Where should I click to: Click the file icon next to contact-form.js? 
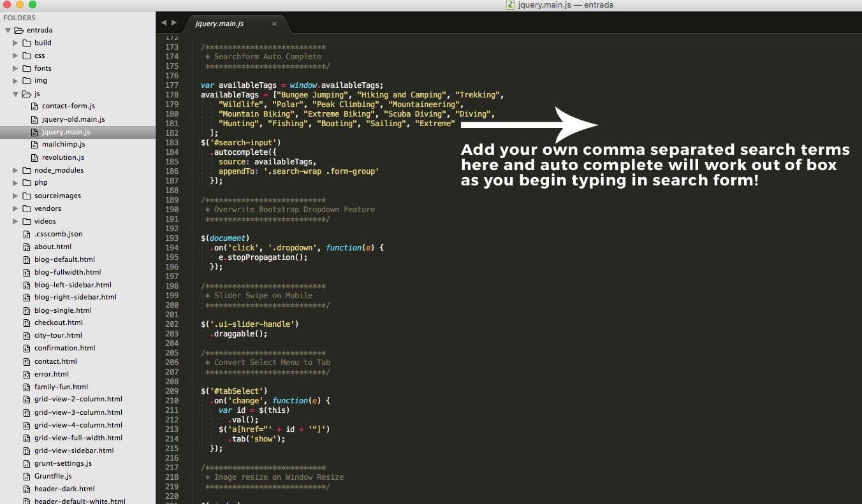[35, 106]
